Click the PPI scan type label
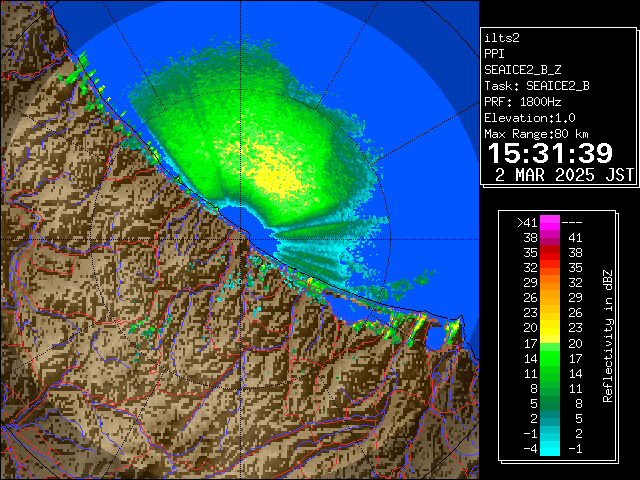The image size is (640, 480). tap(494, 54)
